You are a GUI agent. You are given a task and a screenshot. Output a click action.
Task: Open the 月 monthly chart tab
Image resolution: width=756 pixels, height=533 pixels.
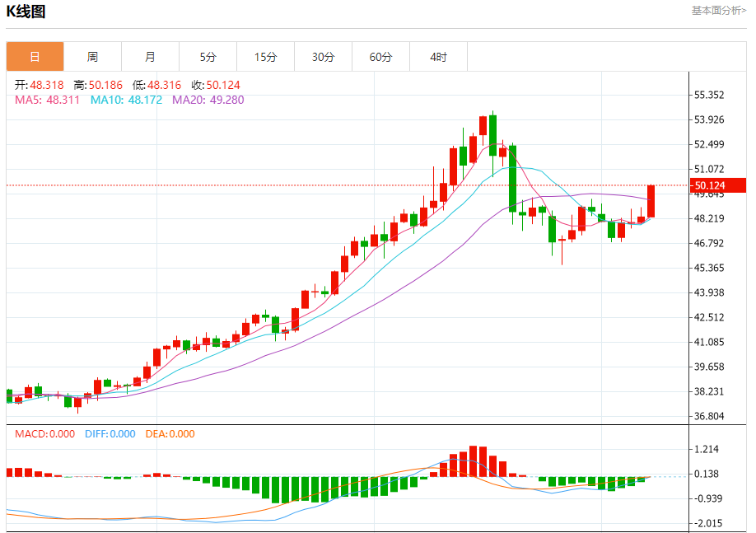coord(150,57)
